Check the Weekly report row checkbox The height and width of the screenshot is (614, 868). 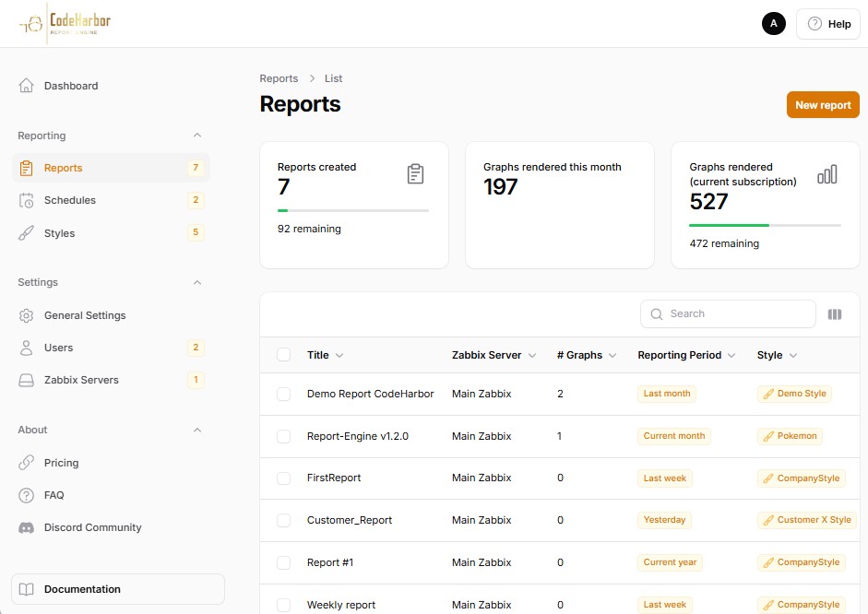point(283,605)
